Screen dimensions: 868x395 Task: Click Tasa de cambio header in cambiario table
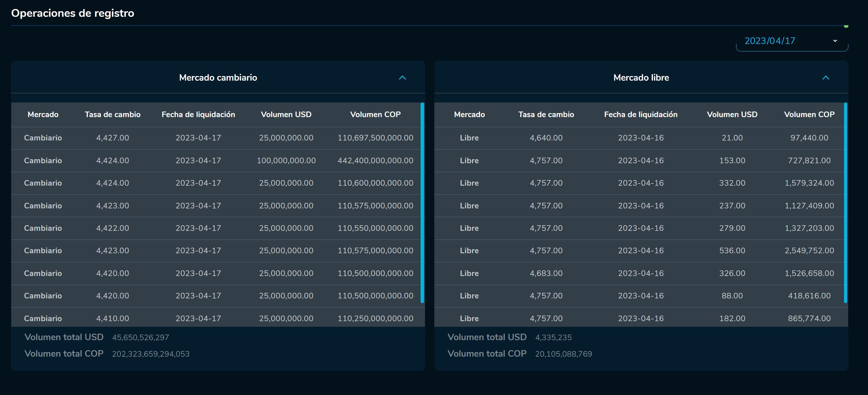click(112, 115)
